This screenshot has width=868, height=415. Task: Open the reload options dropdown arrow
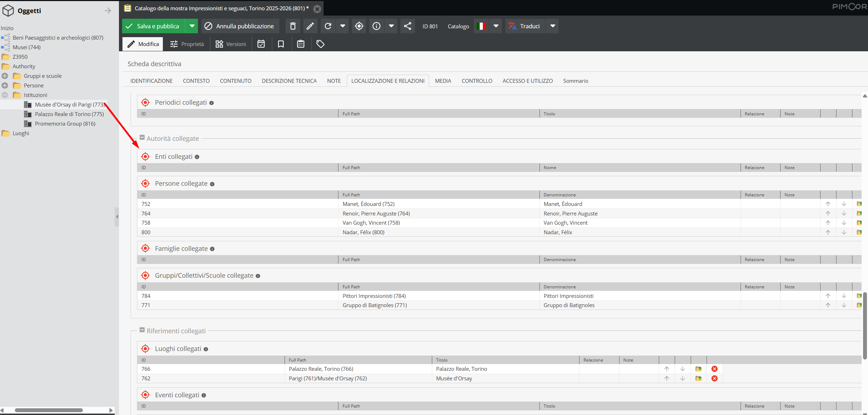[x=343, y=26]
